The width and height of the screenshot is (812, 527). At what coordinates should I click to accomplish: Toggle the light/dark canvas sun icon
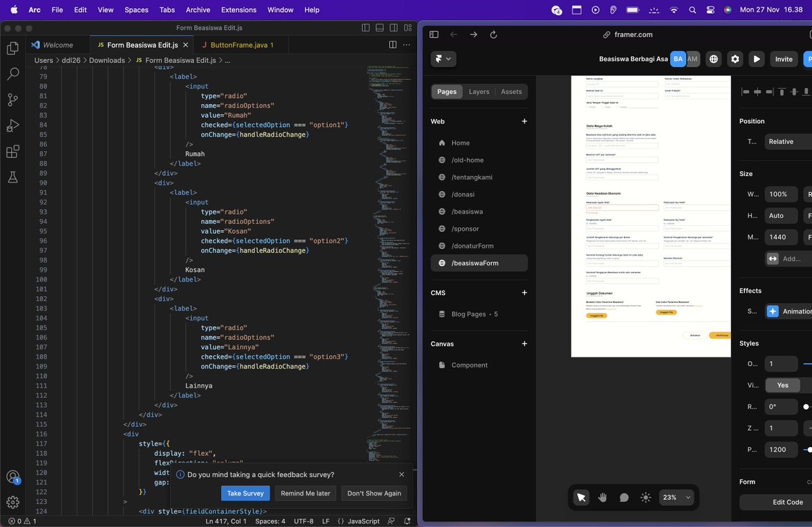(646, 497)
